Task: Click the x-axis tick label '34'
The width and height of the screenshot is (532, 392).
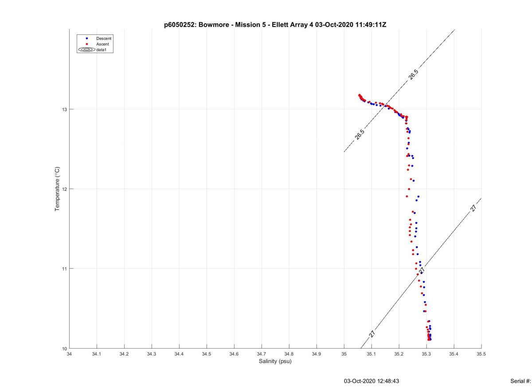Action: pos(69,354)
